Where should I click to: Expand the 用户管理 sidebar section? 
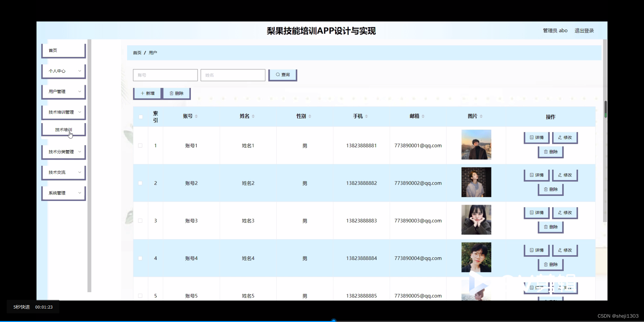pos(63,91)
